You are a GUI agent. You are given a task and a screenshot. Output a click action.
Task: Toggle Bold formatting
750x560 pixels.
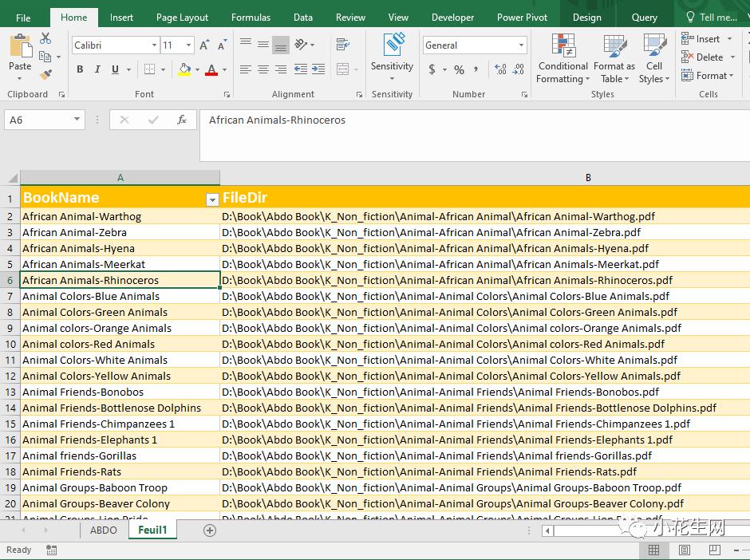(80, 69)
